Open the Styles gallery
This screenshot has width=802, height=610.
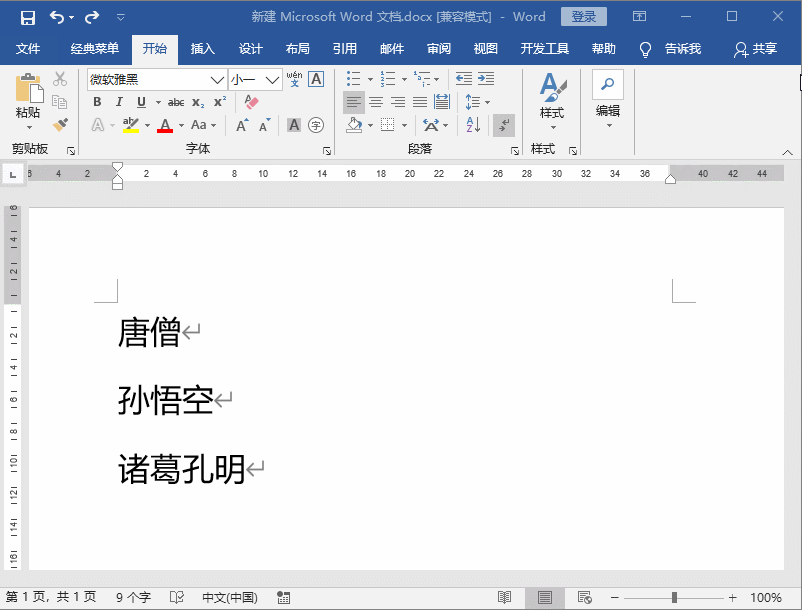[x=552, y=101]
